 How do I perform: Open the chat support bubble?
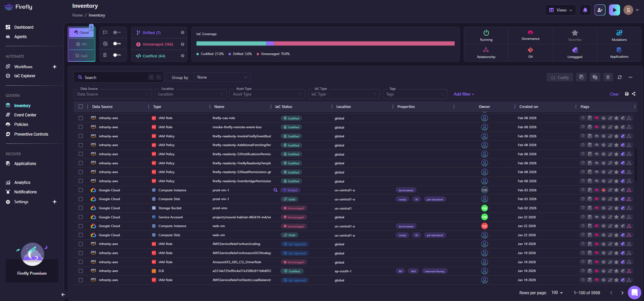pyautogui.click(x=634, y=293)
